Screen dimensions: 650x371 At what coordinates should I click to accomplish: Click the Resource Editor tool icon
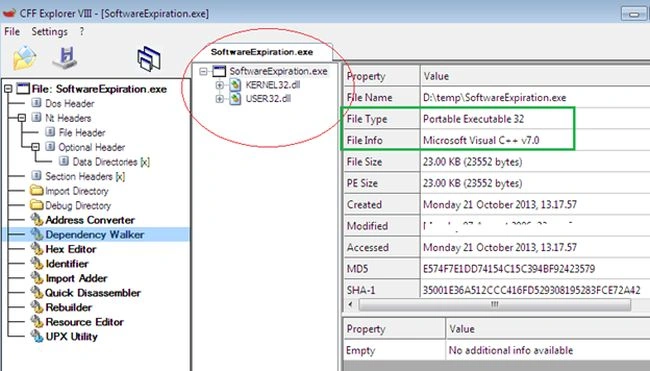coord(36,321)
